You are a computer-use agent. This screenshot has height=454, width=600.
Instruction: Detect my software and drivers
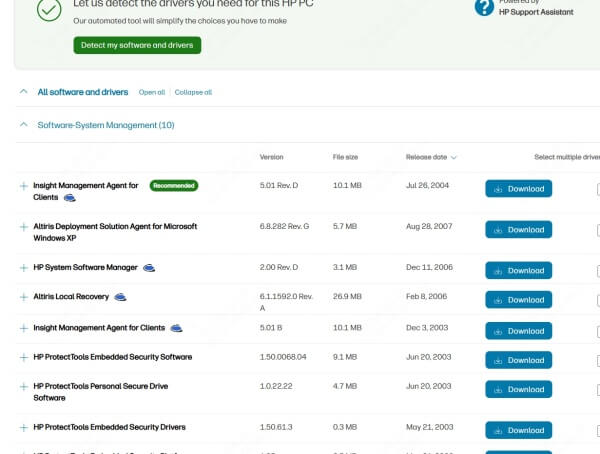pyautogui.click(x=137, y=45)
